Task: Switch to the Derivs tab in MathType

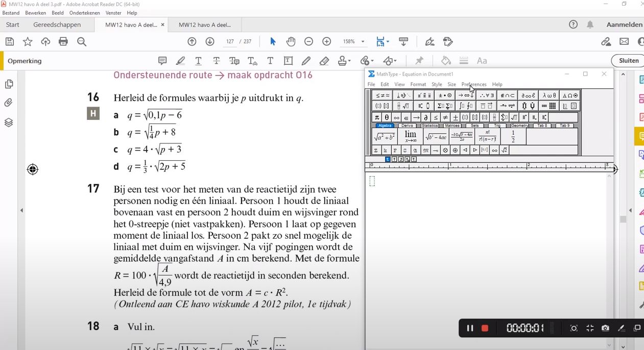Action: [407, 126]
